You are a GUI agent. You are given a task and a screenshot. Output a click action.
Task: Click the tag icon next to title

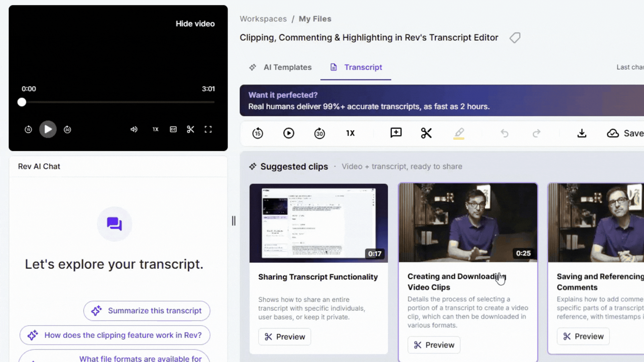(515, 38)
